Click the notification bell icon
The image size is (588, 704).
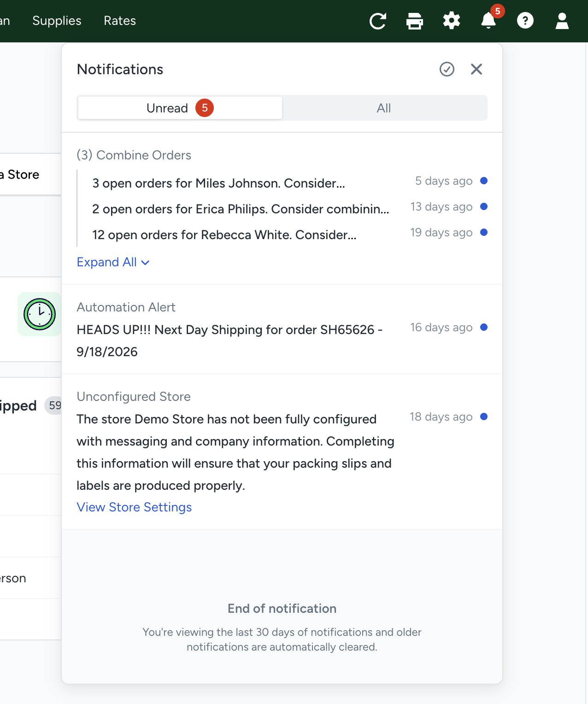tap(488, 21)
